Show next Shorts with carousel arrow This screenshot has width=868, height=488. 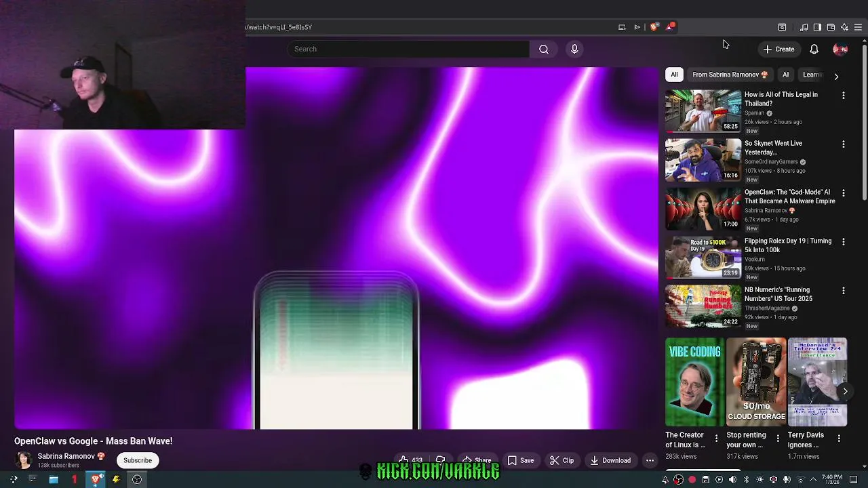pyautogui.click(x=845, y=391)
